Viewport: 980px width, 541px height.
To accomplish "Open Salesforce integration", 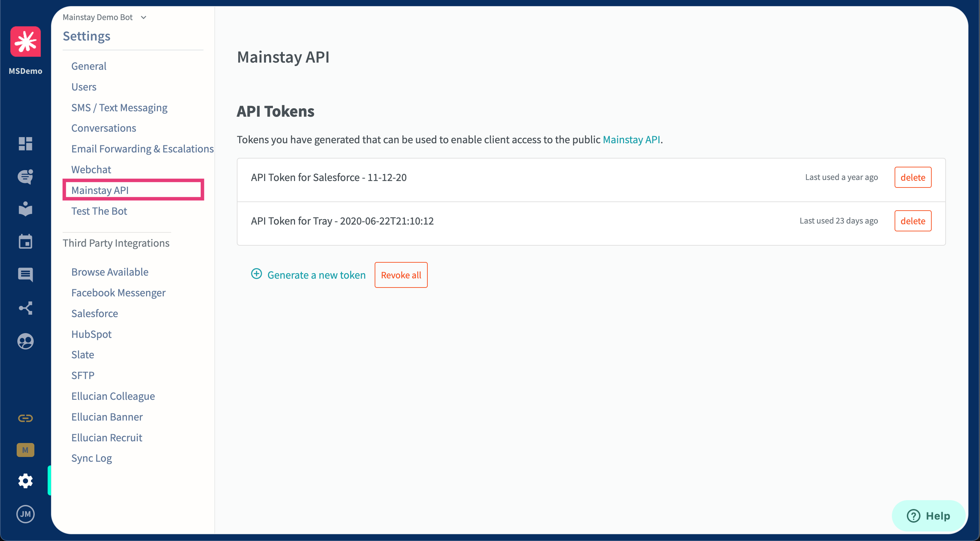I will tap(94, 313).
